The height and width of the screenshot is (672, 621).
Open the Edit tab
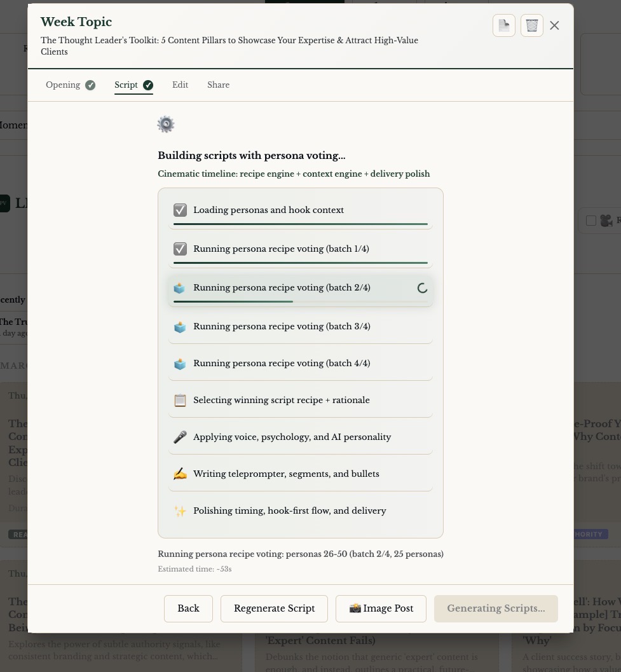[x=180, y=85]
